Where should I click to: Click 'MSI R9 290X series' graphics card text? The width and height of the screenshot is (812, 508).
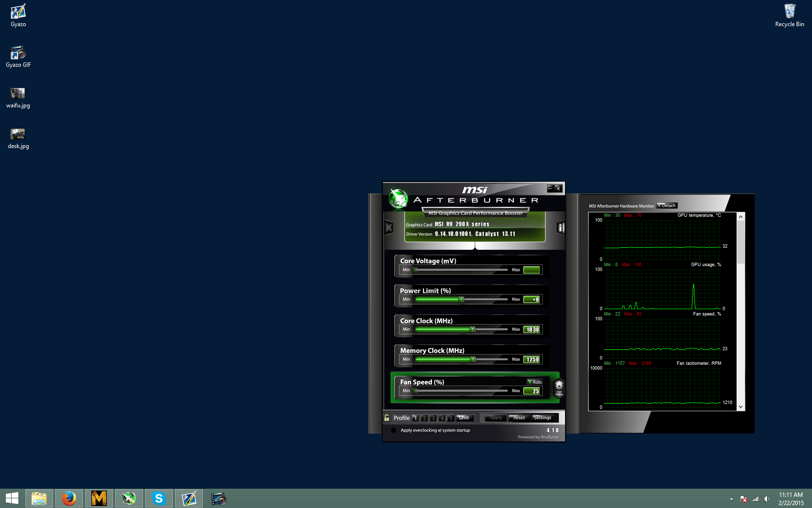coord(462,224)
